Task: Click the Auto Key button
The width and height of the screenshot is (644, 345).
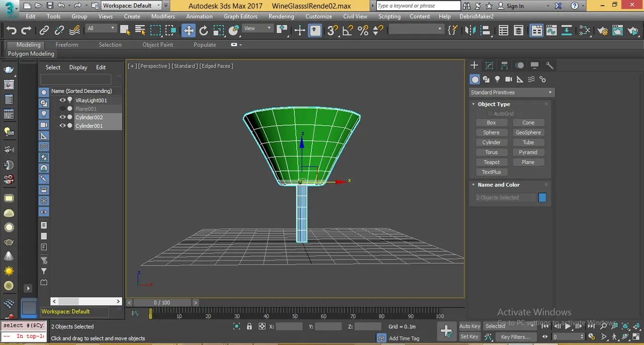Action: tap(470, 326)
